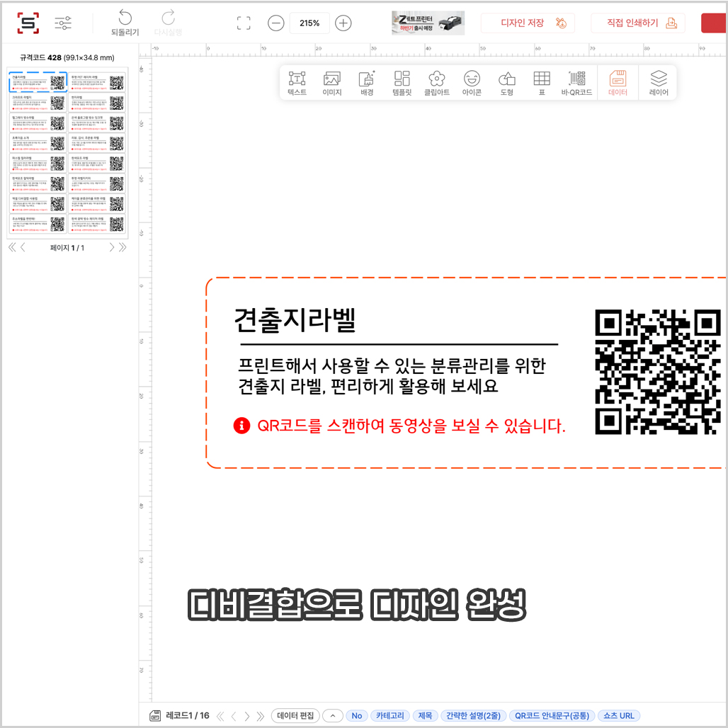Go to last page double arrow
Screen dimensions: 728x728
(x=123, y=247)
